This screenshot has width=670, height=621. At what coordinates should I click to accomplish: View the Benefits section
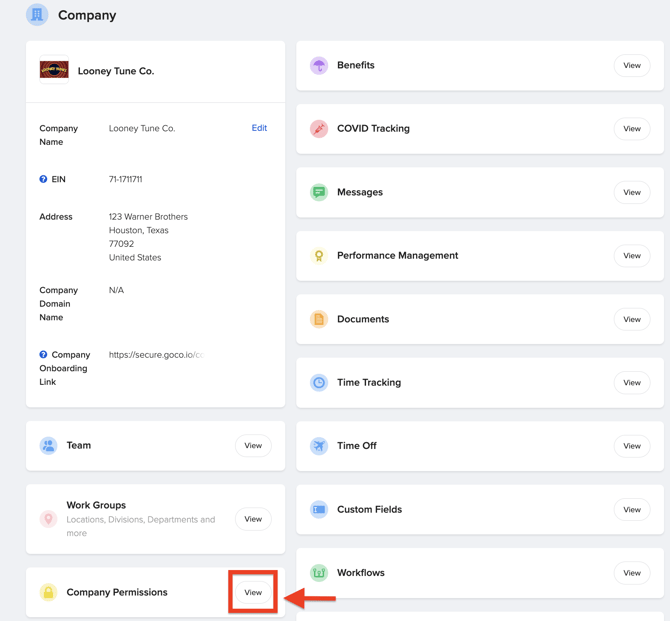632,65
